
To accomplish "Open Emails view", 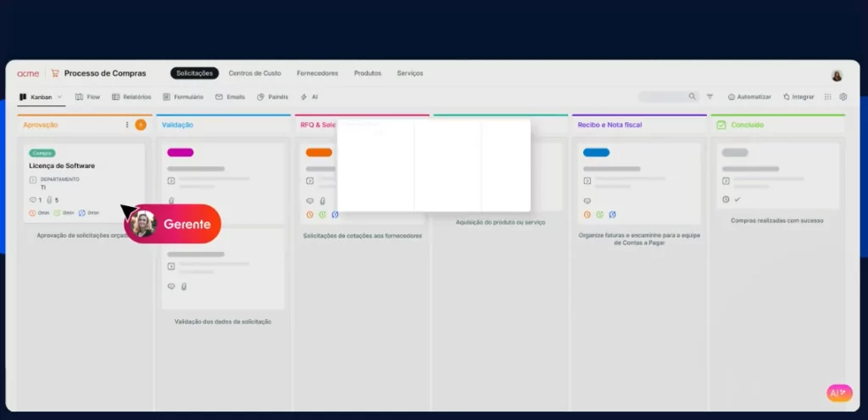I will [x=230, y=97].
